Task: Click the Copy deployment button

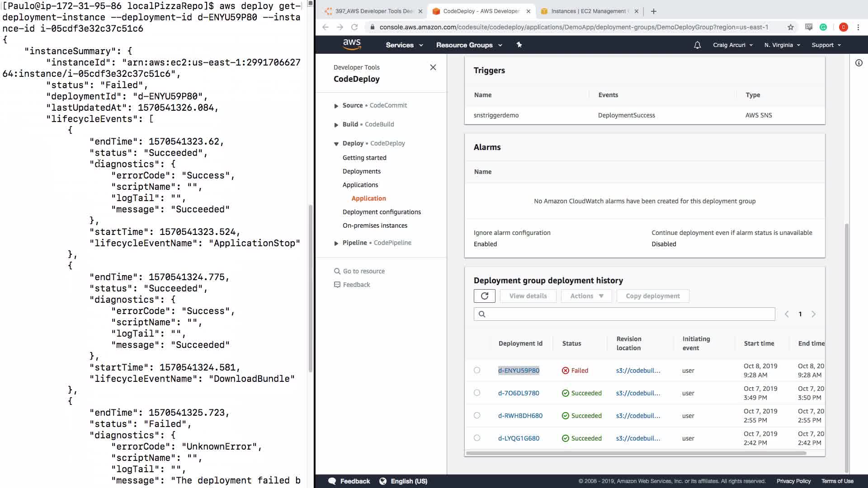Action: pos(652,296)
